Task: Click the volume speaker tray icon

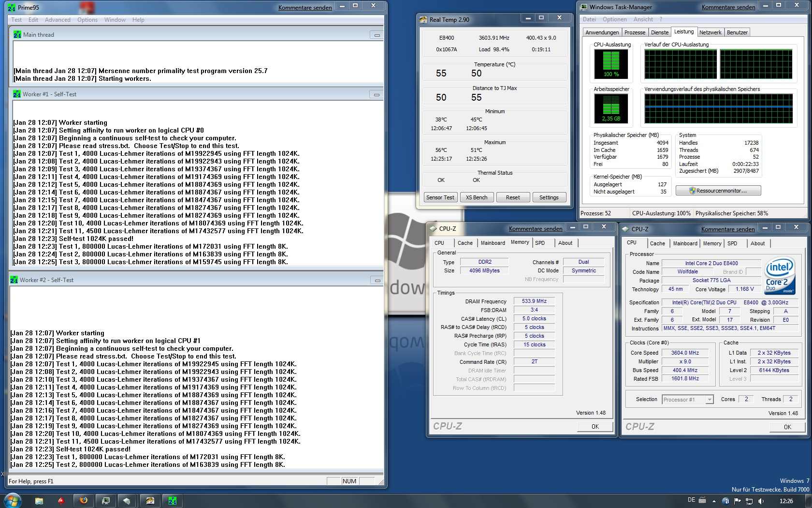Action: [761, 501]
